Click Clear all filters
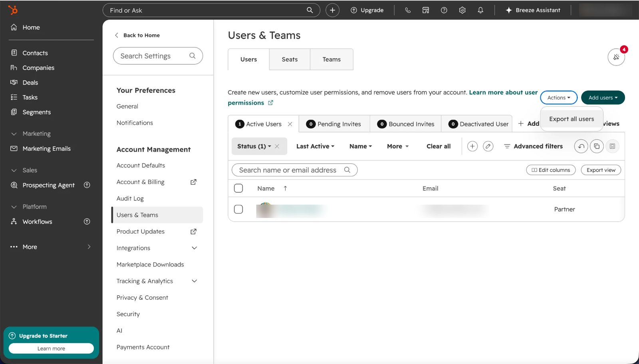639x364 pixels. [438, 146]
